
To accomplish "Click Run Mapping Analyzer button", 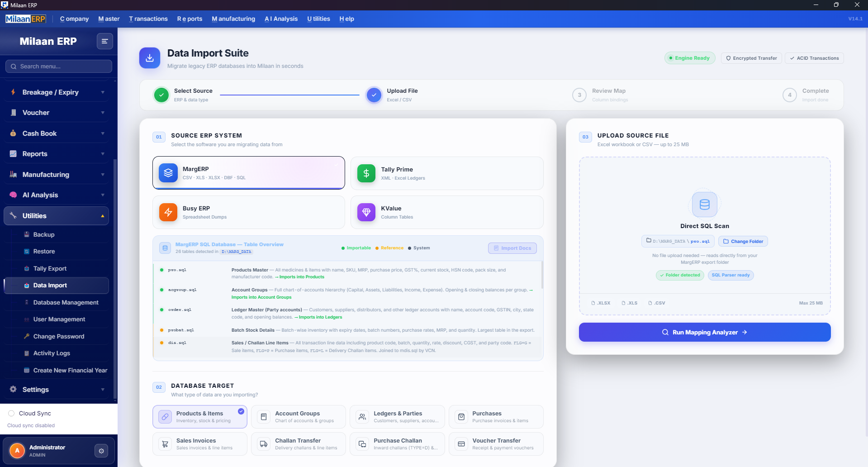I will pos(705,332).
